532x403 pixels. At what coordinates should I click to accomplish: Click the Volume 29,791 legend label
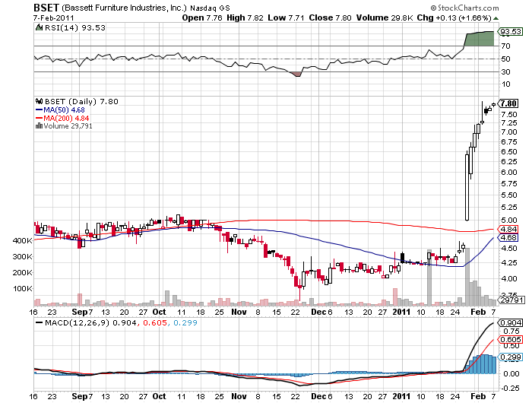[68, 126]
